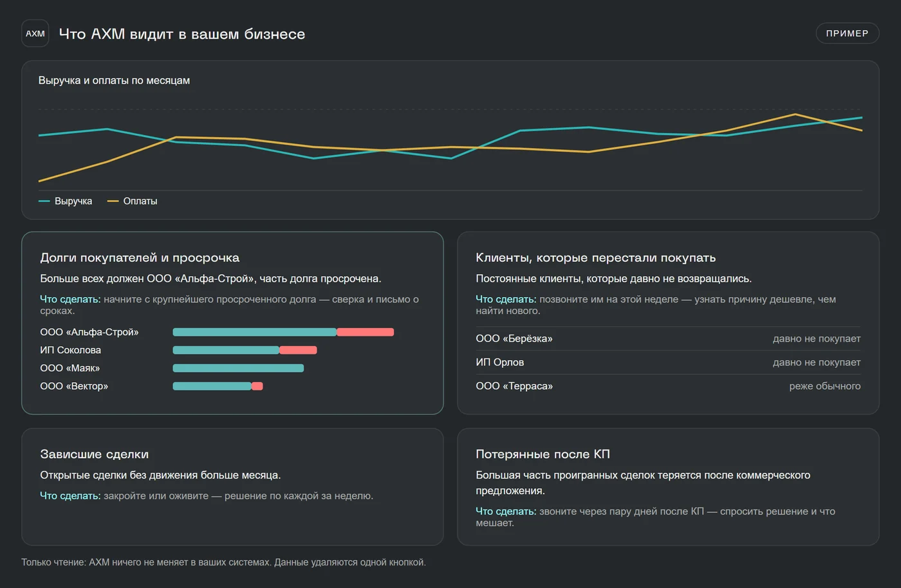Open the ИП Орлов client row

pyautogui.click(x=668, y=362)
